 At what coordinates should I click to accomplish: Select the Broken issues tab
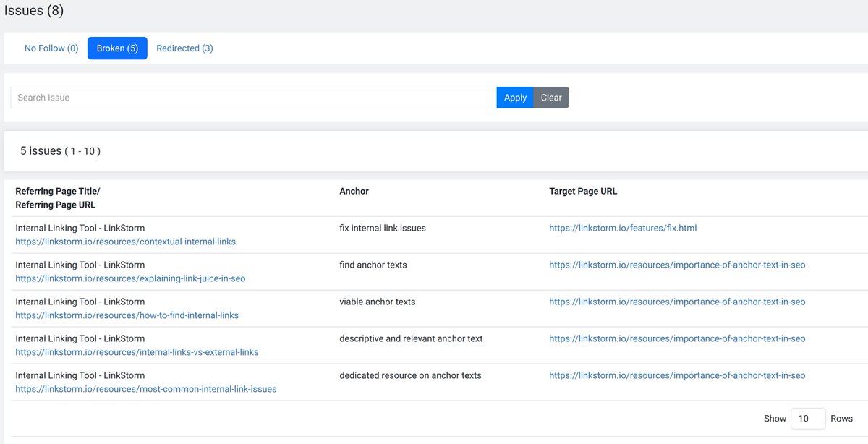(x=116, y=48)
